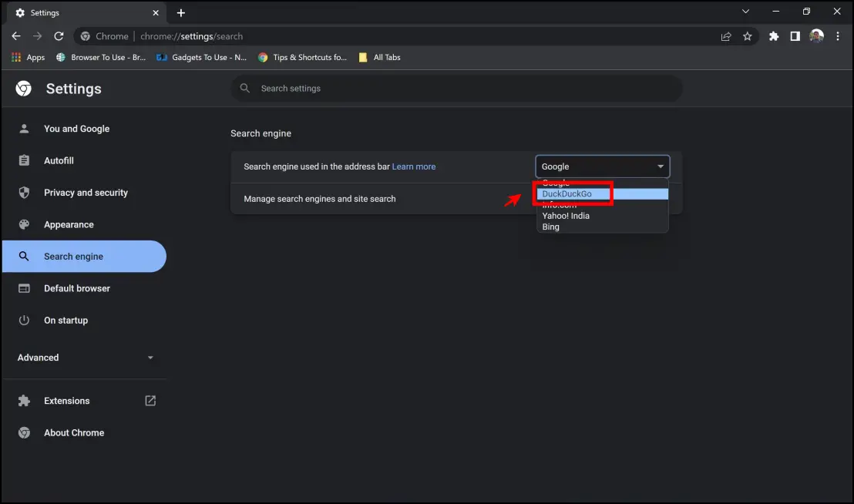Choose Bing from the dropdown list
Viewport: 854px width, 504px height.
pos(603,227)
